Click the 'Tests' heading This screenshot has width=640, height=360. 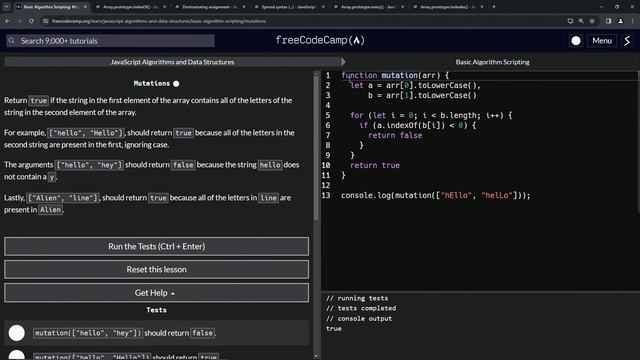(156, 310)
